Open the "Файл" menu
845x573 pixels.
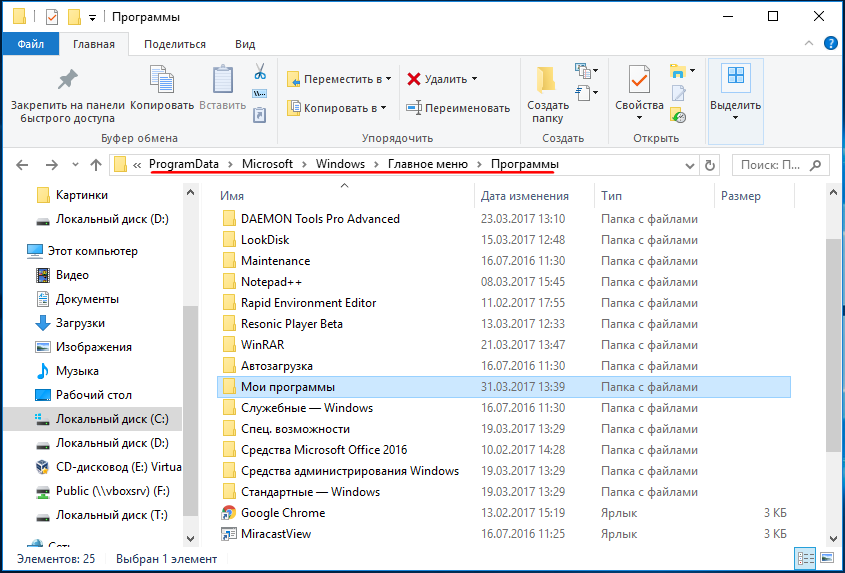(31, 44)
